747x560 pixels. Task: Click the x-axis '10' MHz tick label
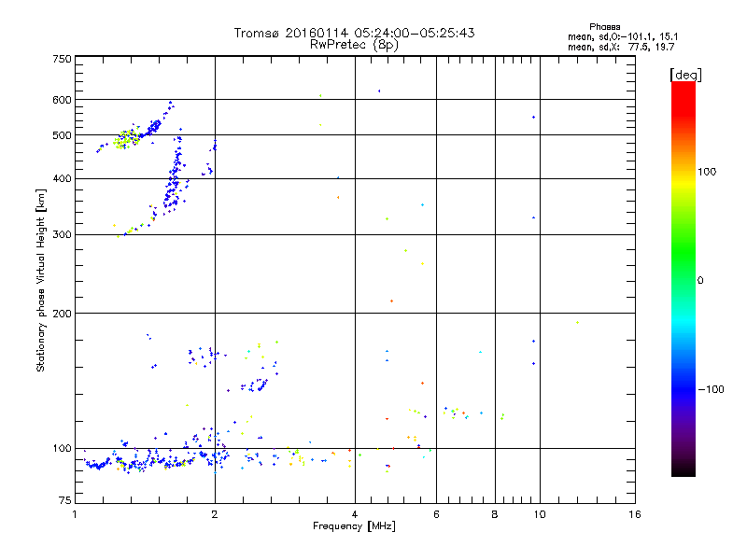click(x=540, y=514)
